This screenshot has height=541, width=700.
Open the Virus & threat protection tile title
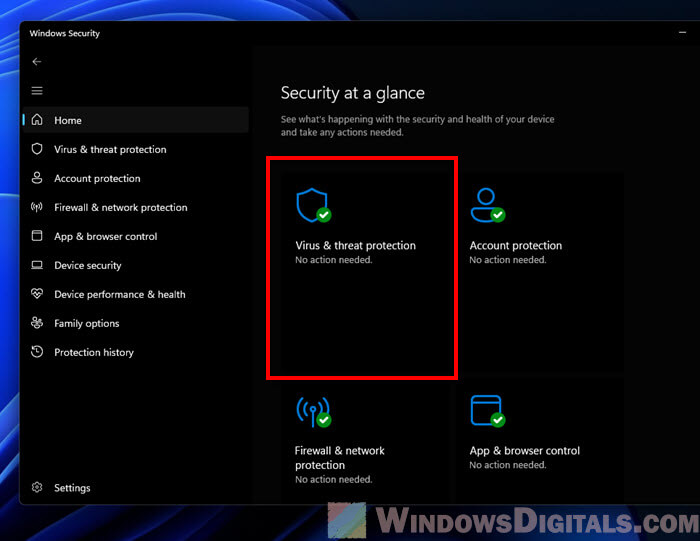tap(355, 246)
